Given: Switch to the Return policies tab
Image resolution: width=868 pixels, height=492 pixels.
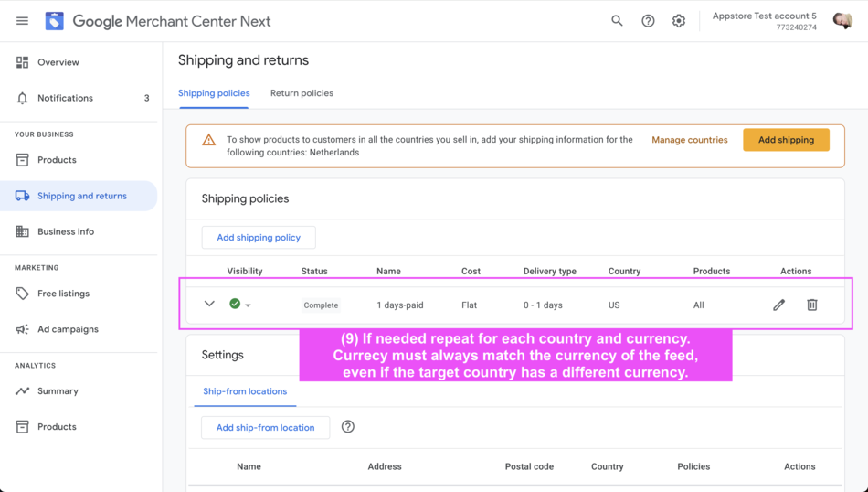Looking at the screenshot, I should point(302,93).
